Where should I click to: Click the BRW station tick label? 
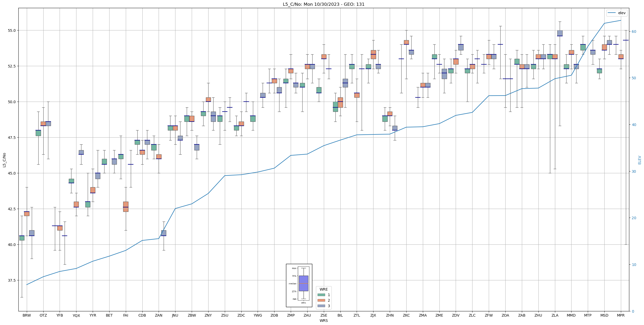click(x=27, y=315)
